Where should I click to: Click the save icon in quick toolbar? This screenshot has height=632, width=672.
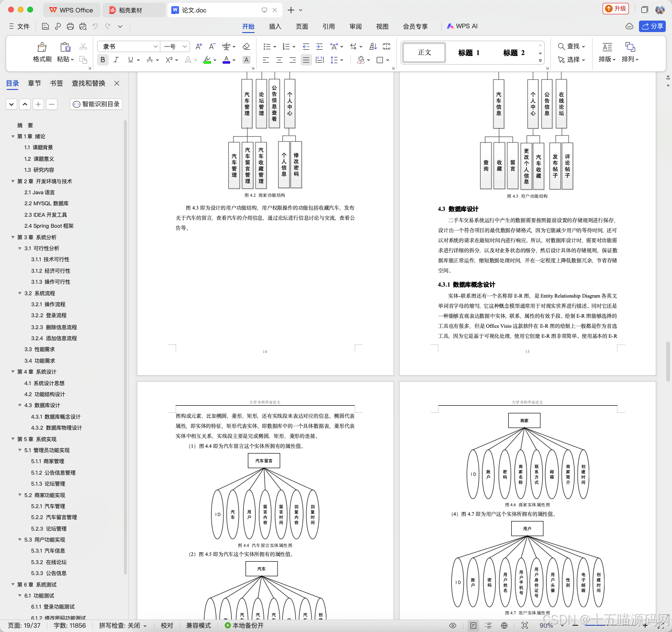click(45, 26)
